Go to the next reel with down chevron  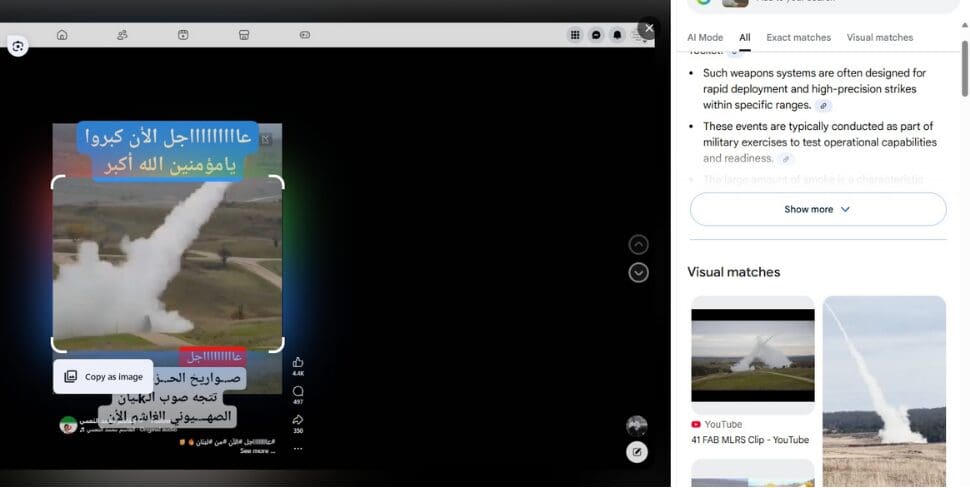[639, 273]
